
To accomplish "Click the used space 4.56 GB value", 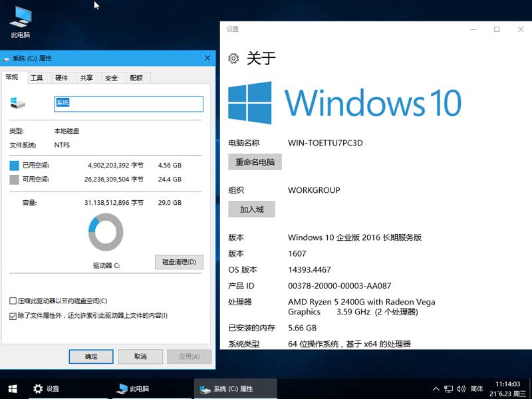I will [170, 166].
